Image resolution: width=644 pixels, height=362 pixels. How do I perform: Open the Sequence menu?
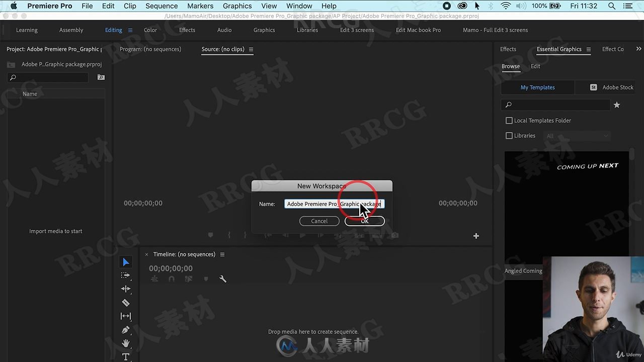[x=162, y=6]
